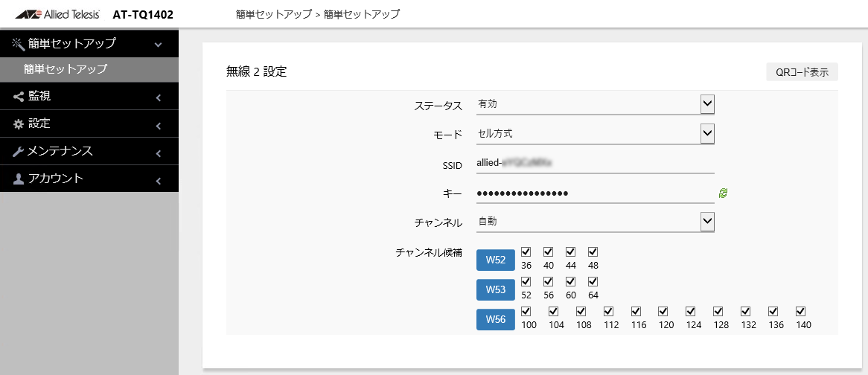Viewport: 868px width, 375px height.
Task: Open the チャンネル dropdown
Action: pyautogui.click(x=596, y=222)
